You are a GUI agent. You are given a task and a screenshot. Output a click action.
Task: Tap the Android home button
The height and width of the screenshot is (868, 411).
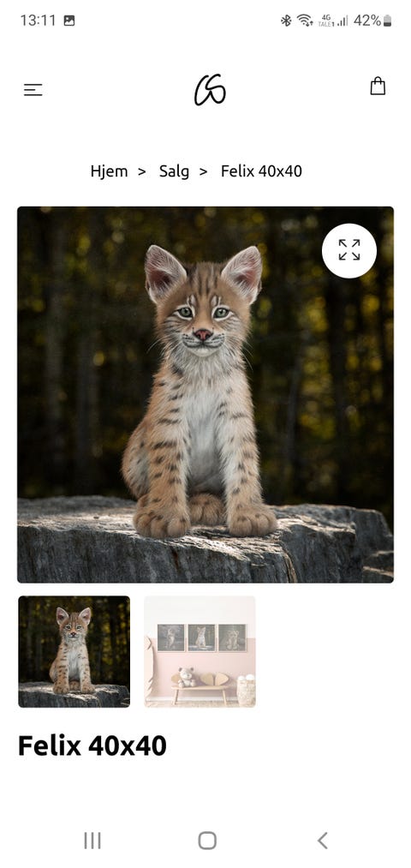tap(207, 841)
